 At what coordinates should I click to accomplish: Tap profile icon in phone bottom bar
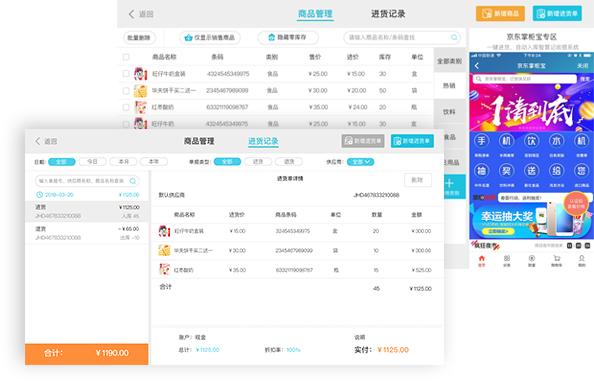click(581, 258)
